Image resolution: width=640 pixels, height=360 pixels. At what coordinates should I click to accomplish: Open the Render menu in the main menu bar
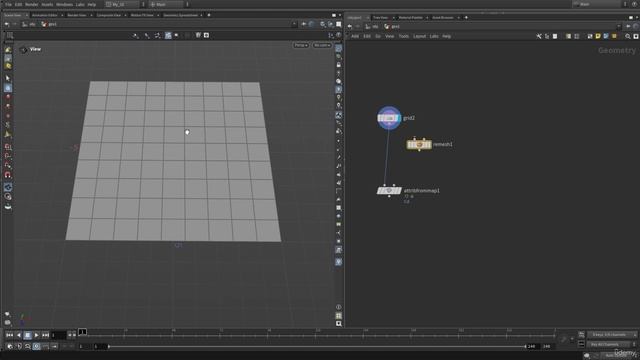(31, 4)
